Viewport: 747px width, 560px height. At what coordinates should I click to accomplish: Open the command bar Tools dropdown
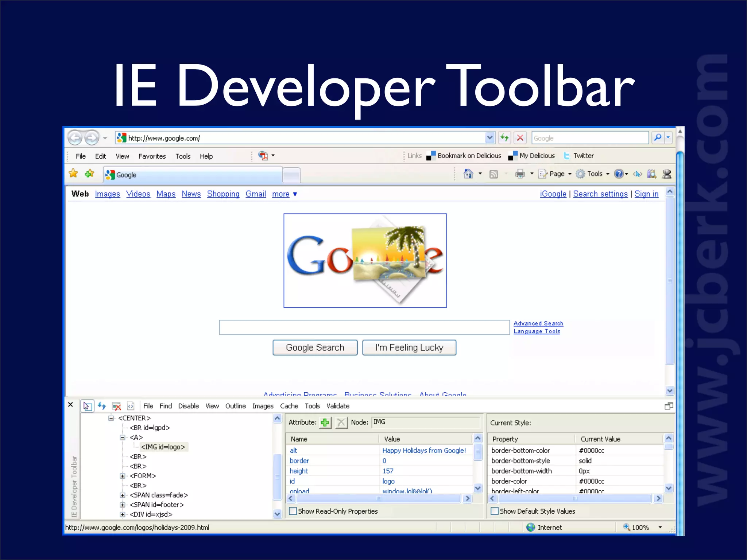(593, 174)
